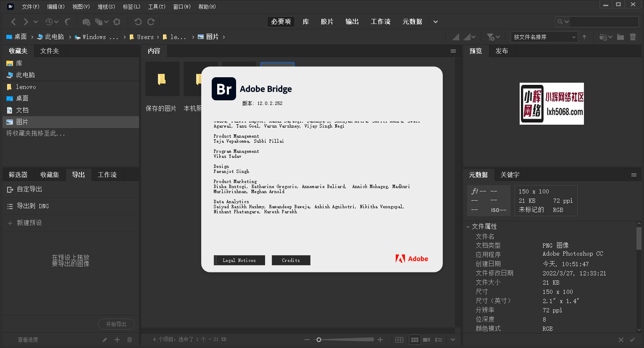
Task: Open the recent files clock dropdown
Action: 52,22
